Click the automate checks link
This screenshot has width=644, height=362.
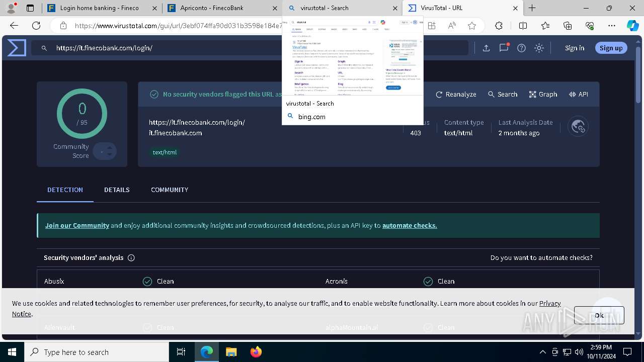click(x=410, y=225)
